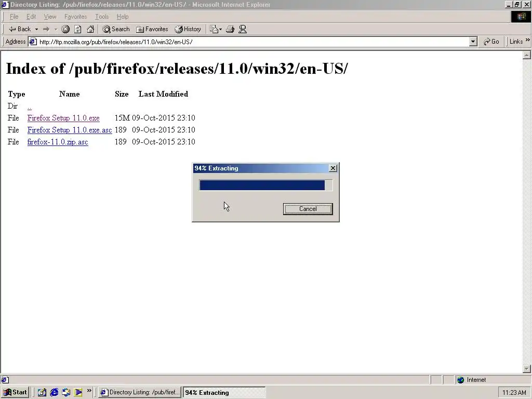Viewport: 532px width, 399px height.
Task: Print the page with Print icon
Action: (230, 29)
